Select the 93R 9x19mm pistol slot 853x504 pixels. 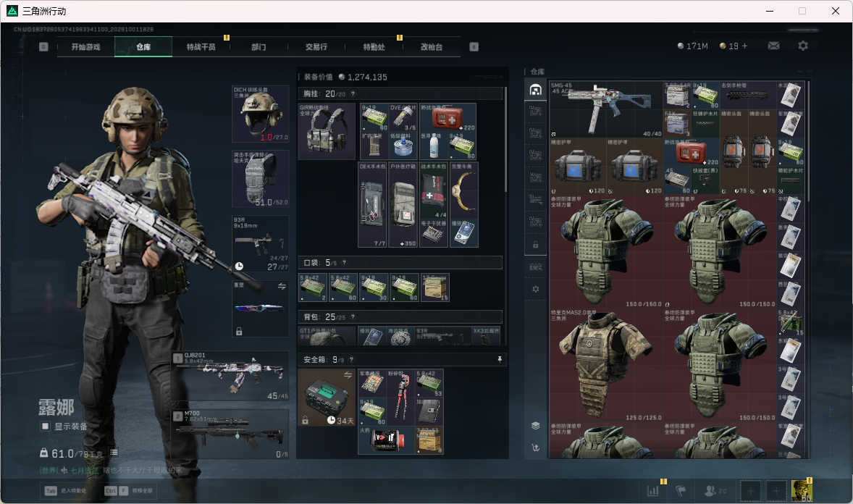261,244
